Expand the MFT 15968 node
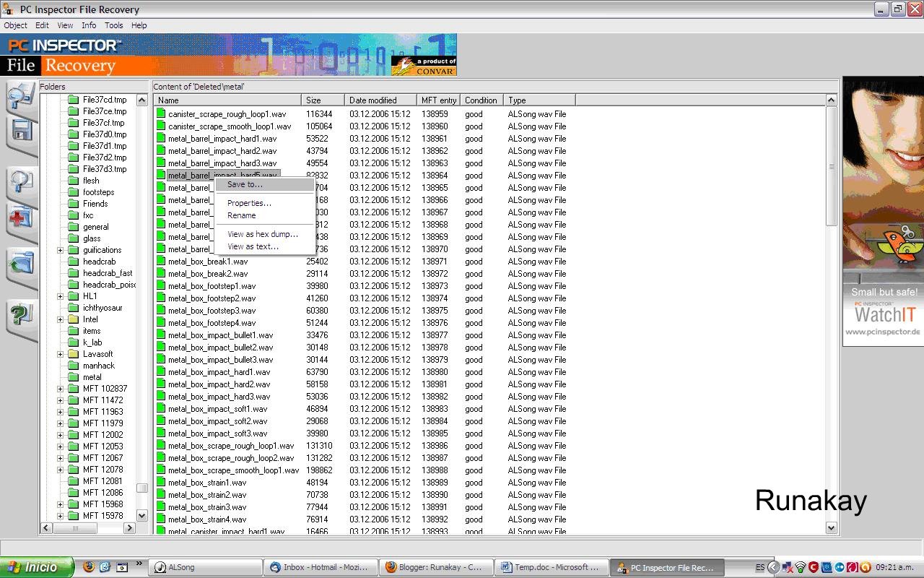Image resolution: width=924 pixels, height=578 pixels. (61, 504)
